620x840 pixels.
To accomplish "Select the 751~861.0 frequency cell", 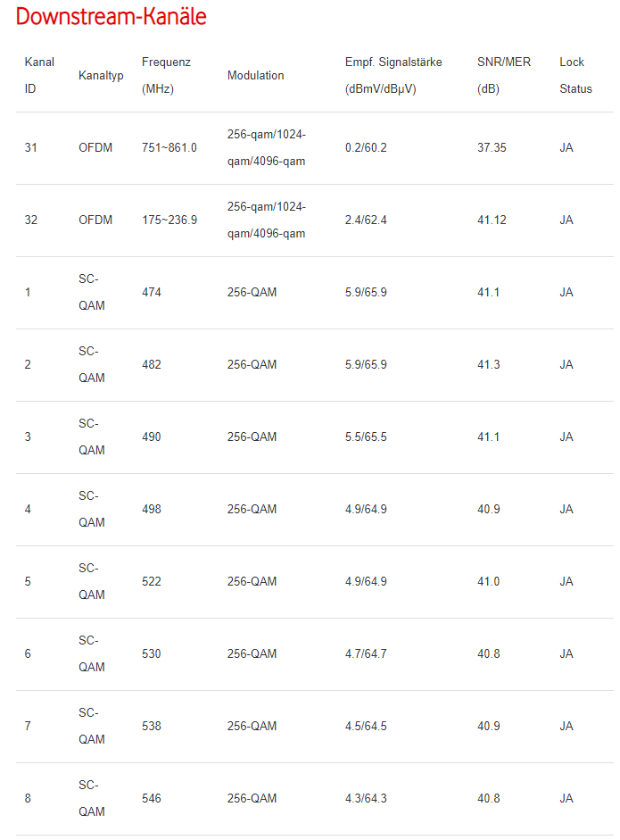I will 169,148.
